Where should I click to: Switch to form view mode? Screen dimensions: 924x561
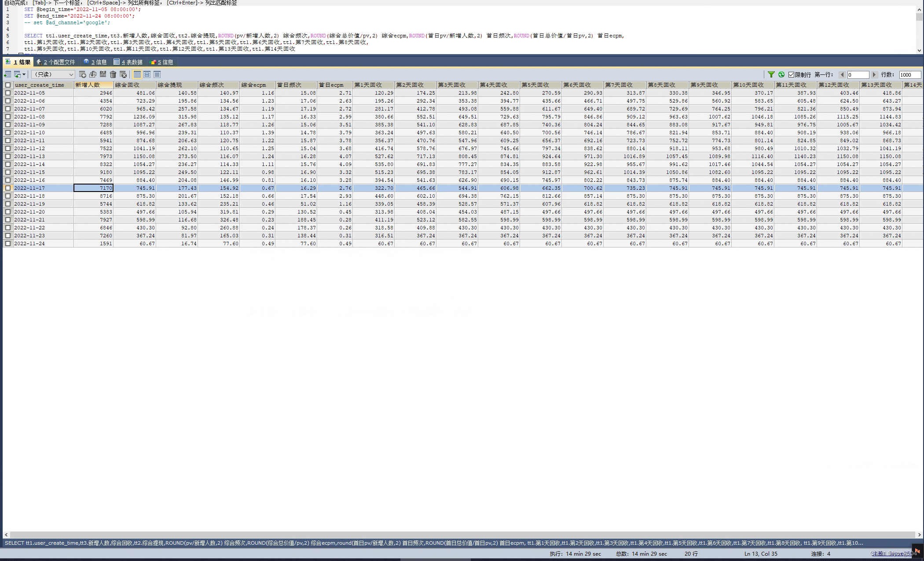147,74
